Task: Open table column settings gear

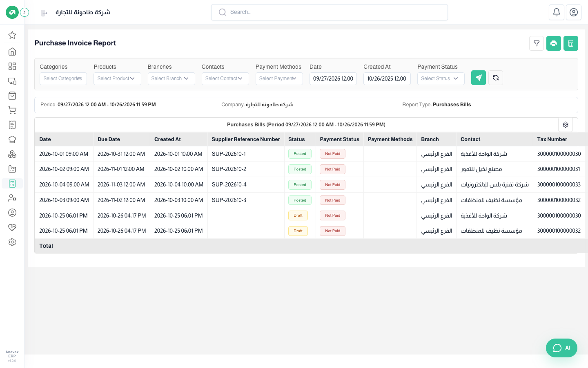Action: [x=566, y=125]
